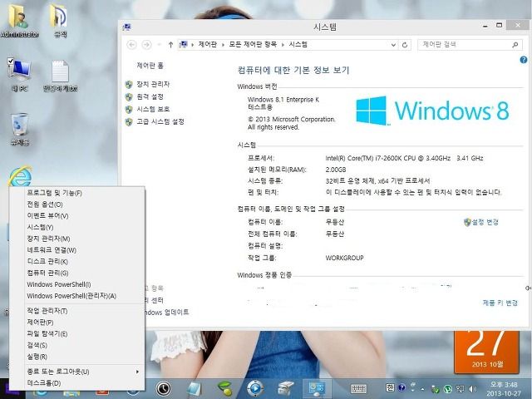
Task: Select 데스크톱(D) menu item
Action: pyautogui.click(x=77, y=383)
